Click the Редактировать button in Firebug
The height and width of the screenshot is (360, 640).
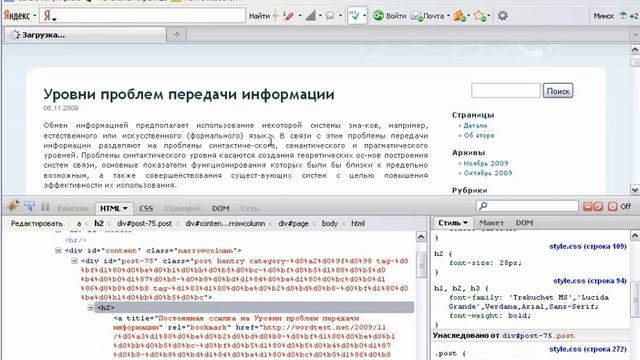click(37, 224)
